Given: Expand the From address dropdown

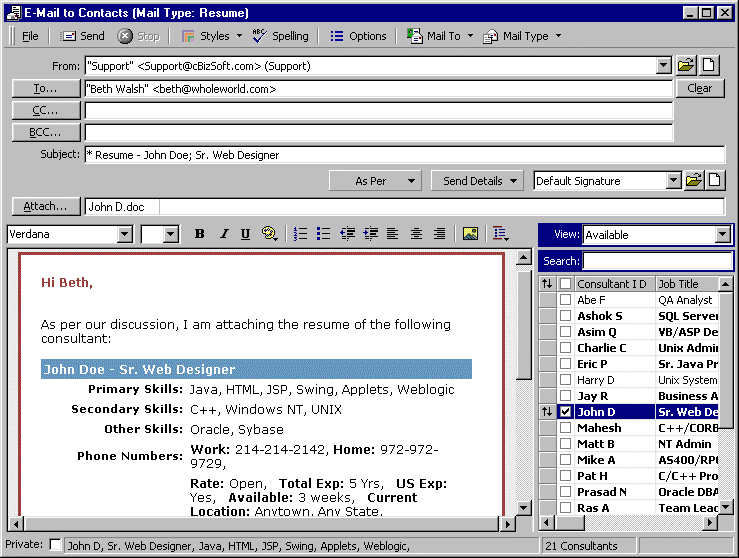Looking at the screenshot, I should pos(664,66).
